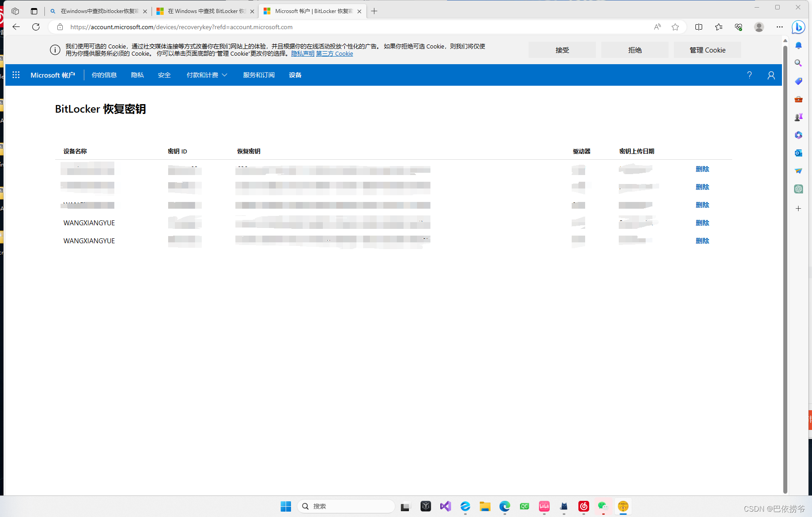
Task: Click 恢复密钥 column header
Action: [x=248, y=151]
